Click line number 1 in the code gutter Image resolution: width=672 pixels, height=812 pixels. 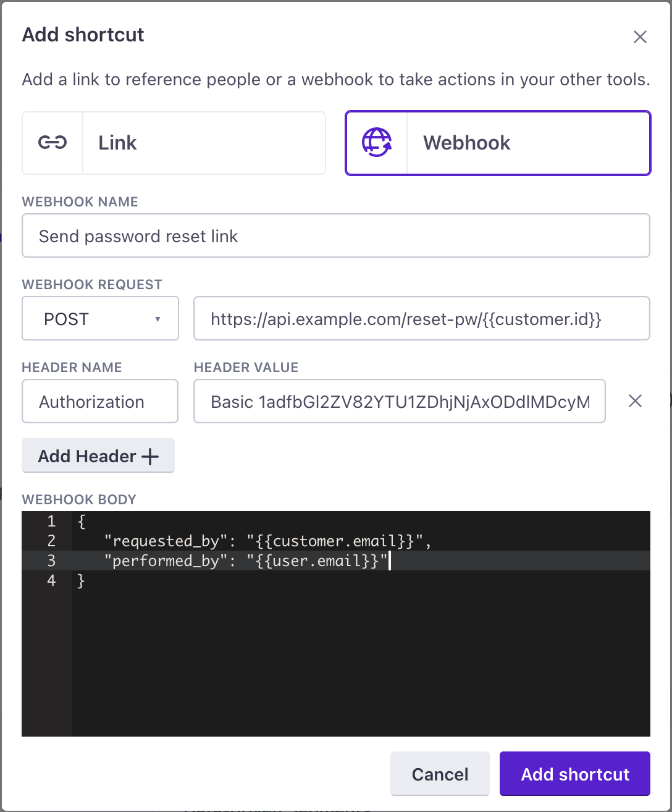pyautogui.click(x=51, y=522)
